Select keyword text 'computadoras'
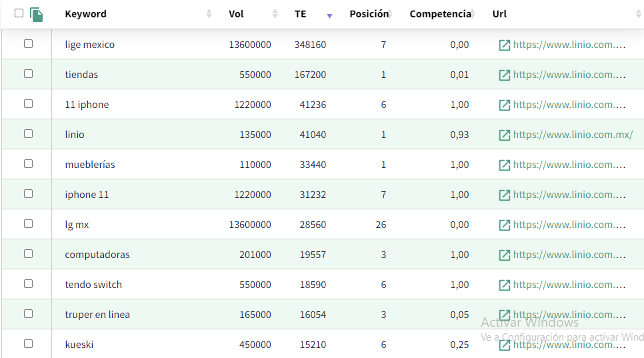Screen dimensions: 644x358 coord(97,255)
